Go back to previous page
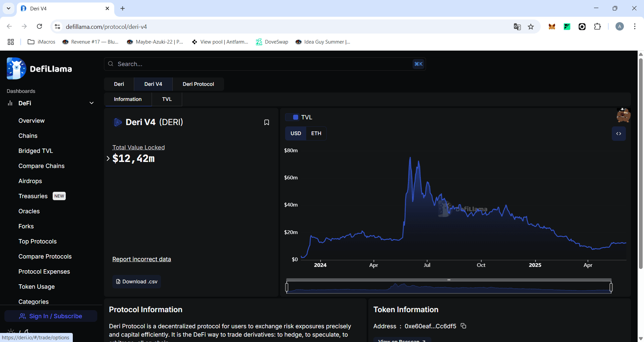The width and height of the screenshot is (644, 342). (x=9, y=26)
